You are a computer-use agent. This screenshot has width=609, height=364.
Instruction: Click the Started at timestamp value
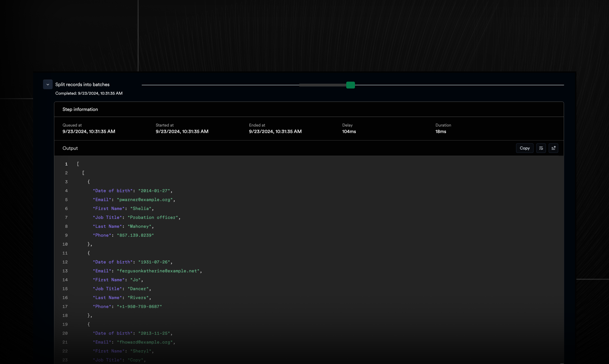click(182, 131)
